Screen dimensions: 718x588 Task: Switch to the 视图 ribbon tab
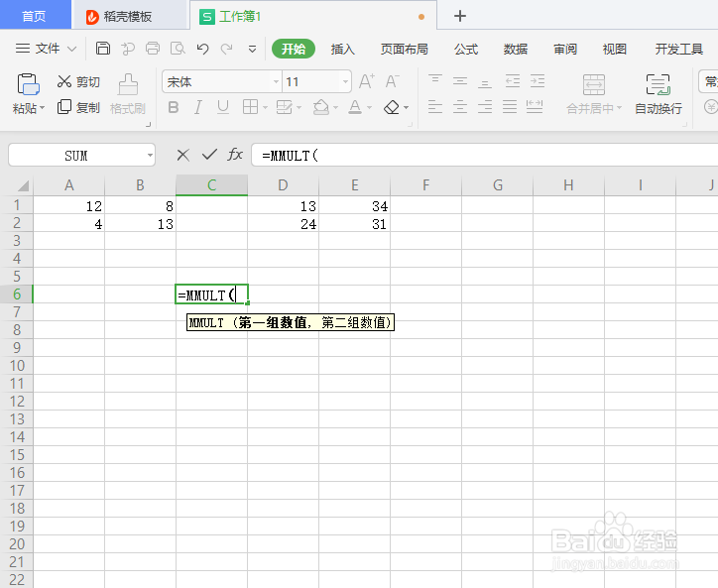point(614,49)
